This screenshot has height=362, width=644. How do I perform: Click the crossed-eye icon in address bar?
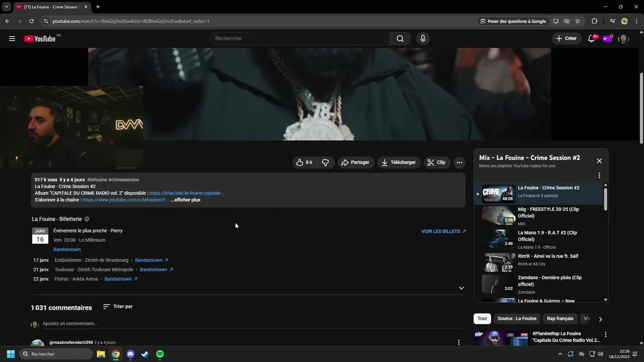tap(567, 21)
